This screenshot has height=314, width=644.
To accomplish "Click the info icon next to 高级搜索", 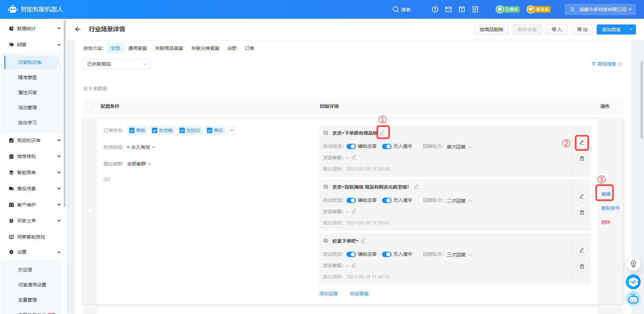I will pyautogui.click(x=620, y=64).
